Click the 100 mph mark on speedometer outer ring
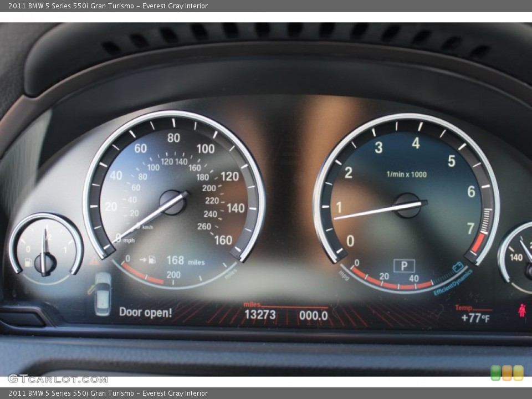Image resolution: width=532 pixels, height=399 pixels. tap(206, 149)
